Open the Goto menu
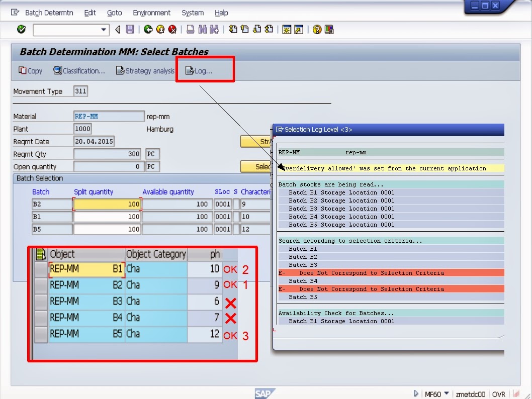The width and height of the screenshot is (532, 399). click(115, 13)
